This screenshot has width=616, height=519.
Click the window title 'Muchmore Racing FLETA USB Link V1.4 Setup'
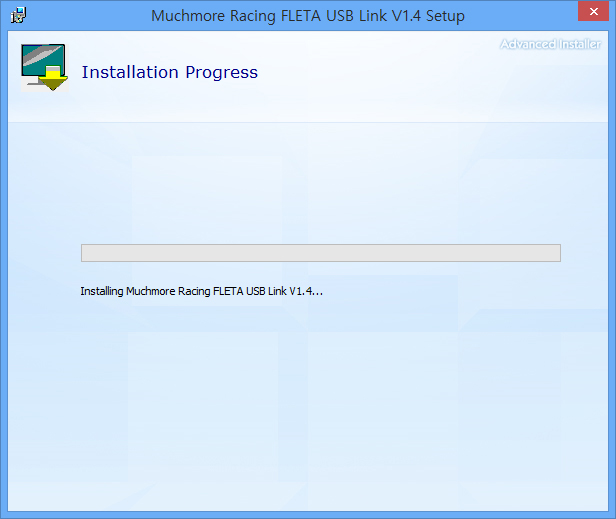[308, 16]
